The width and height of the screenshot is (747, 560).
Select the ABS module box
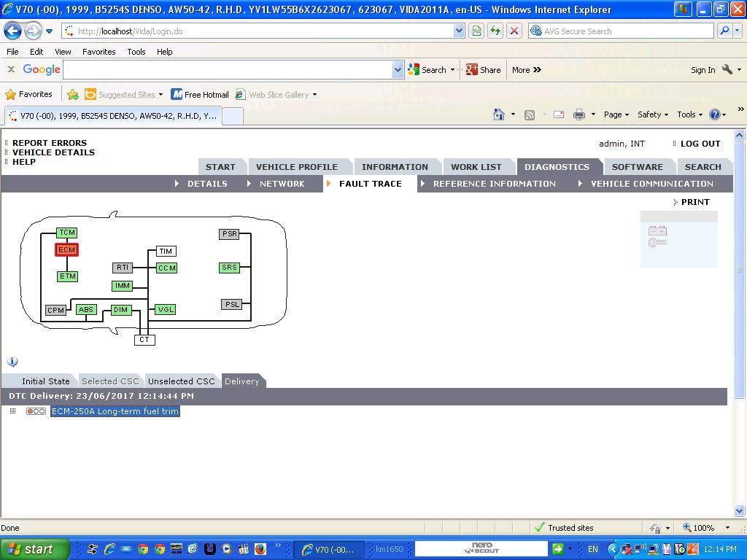click(86, 310)
